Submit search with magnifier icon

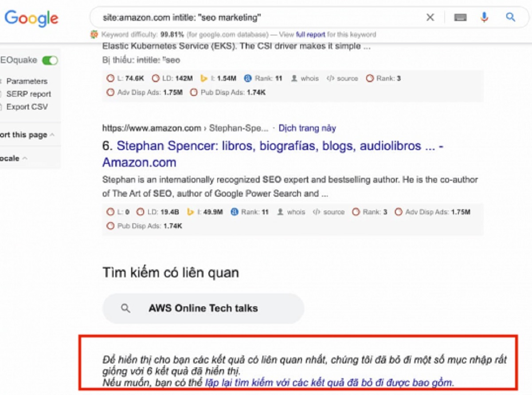pos(511,17)
